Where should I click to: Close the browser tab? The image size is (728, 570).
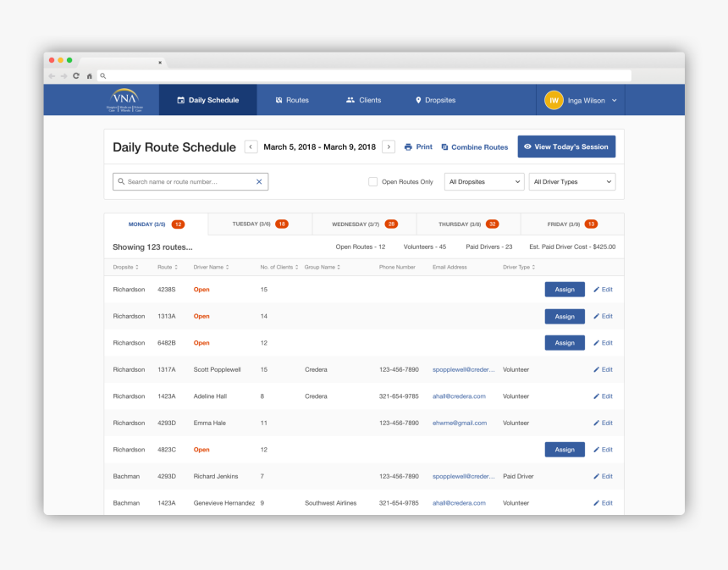coord(160,62)
